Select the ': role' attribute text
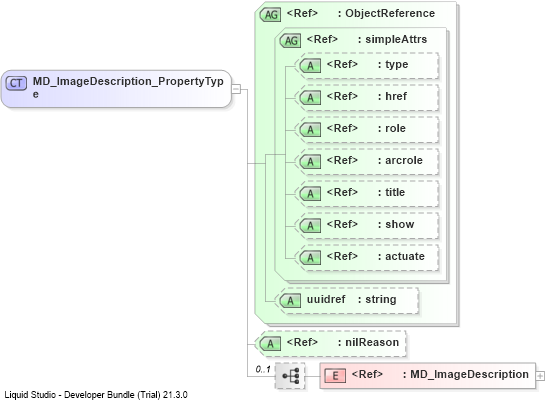Screen dimensions: 545x400 (392, 128)
